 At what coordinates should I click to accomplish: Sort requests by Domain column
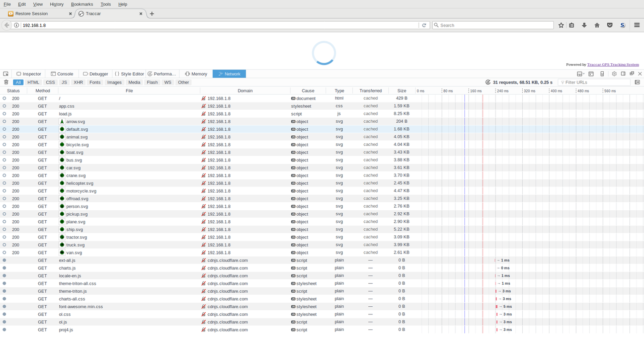tap(245, 91)
